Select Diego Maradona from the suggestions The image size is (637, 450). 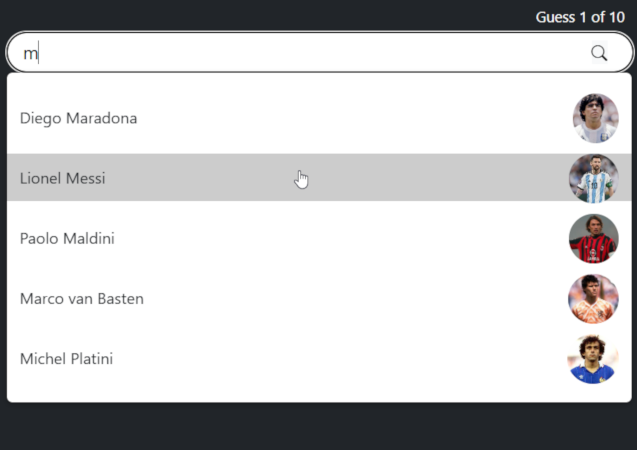tap(79, 118)
